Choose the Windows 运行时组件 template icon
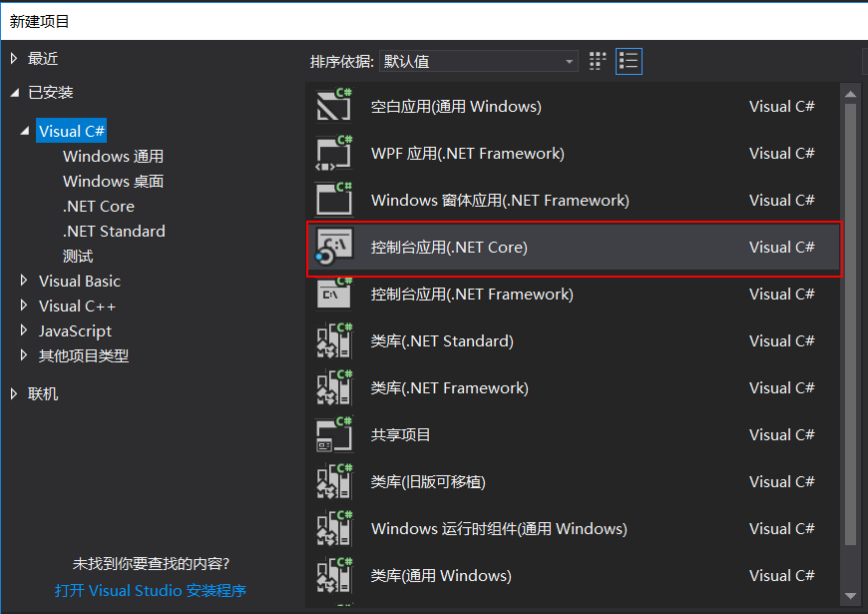Screen dimensions: 868x614 (x=334, y=529)
